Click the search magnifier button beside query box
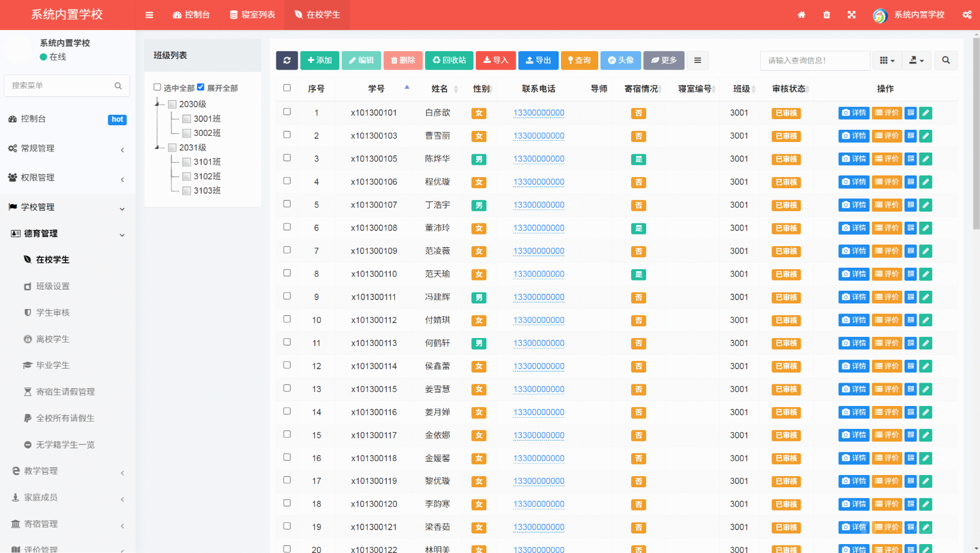The image size is (980, 553). point(945,60)
